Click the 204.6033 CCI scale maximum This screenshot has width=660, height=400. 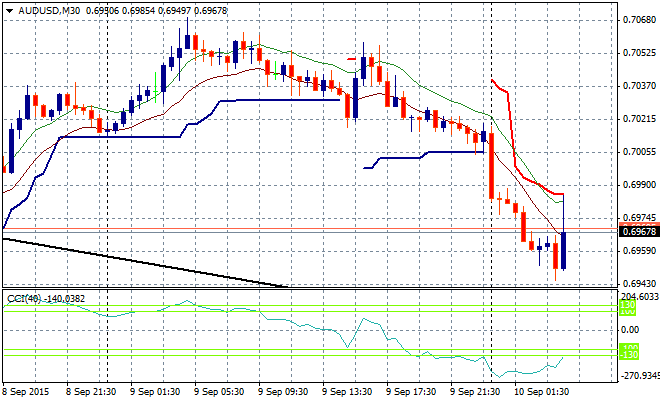(x=640, y=297)
